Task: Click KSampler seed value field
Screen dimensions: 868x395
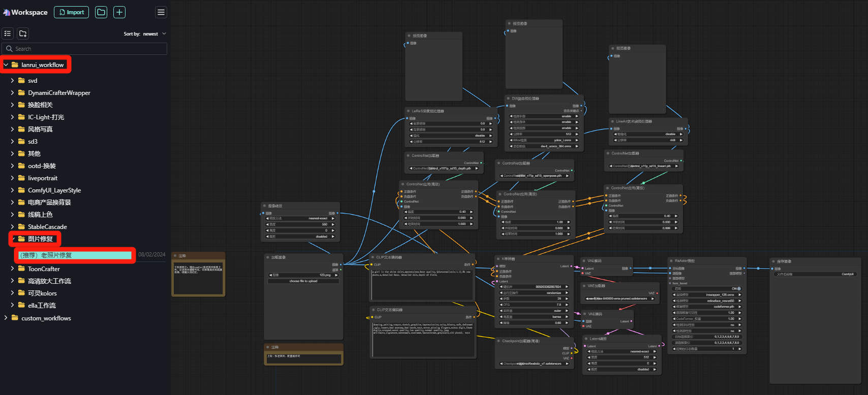Action: (x=534, y=287)
